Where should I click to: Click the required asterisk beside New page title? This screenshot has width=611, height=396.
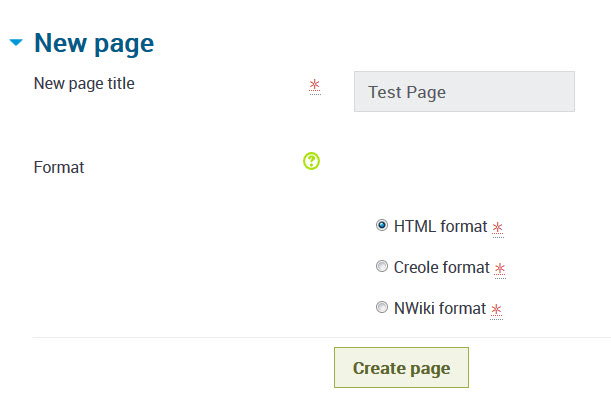pos(314,86)
